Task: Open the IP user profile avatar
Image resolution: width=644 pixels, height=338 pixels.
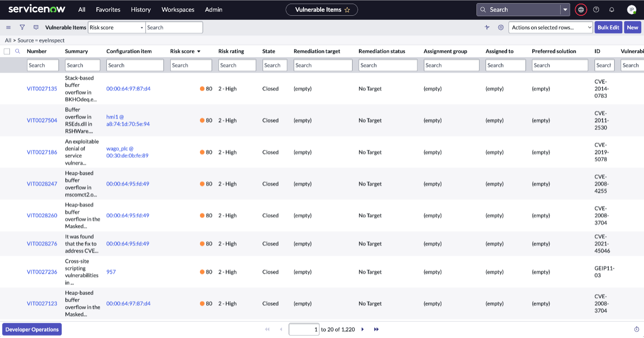Action: coord(631,9)
